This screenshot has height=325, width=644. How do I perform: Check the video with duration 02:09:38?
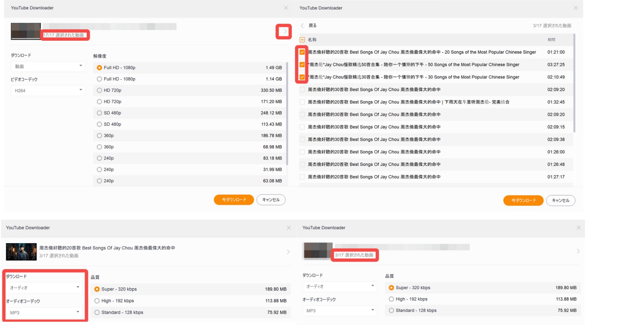[302, 139]
